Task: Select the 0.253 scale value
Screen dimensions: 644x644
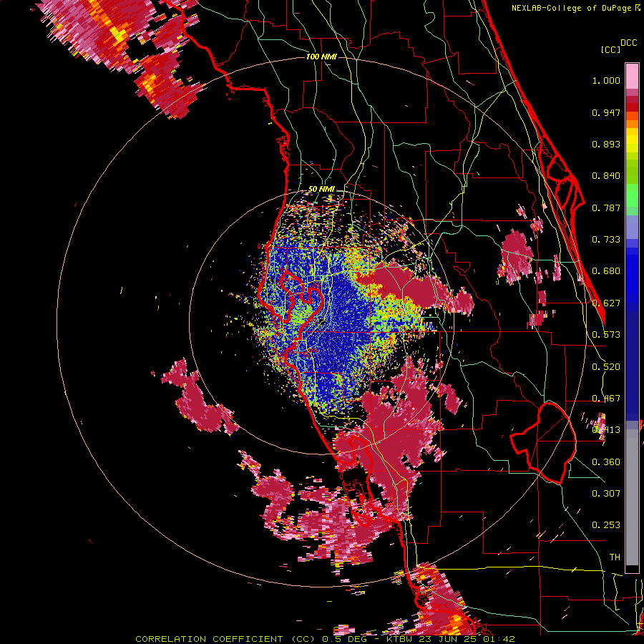Action: tap(606, 525)
